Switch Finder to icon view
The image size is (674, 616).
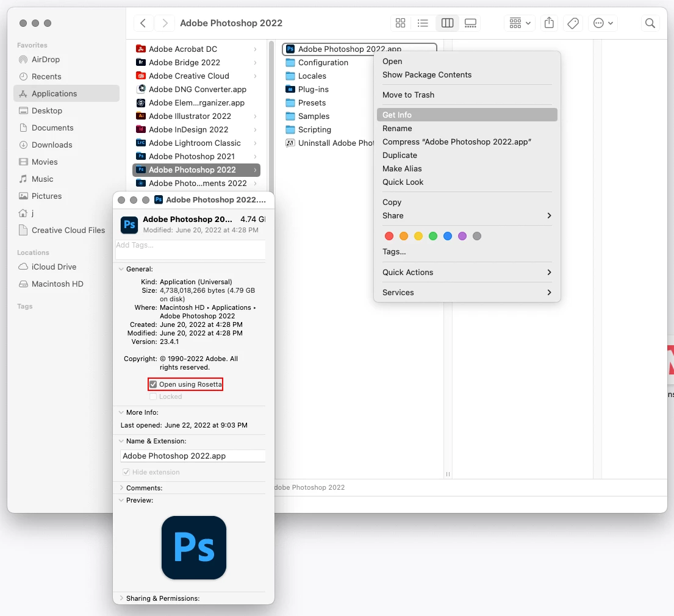(400, 23)
